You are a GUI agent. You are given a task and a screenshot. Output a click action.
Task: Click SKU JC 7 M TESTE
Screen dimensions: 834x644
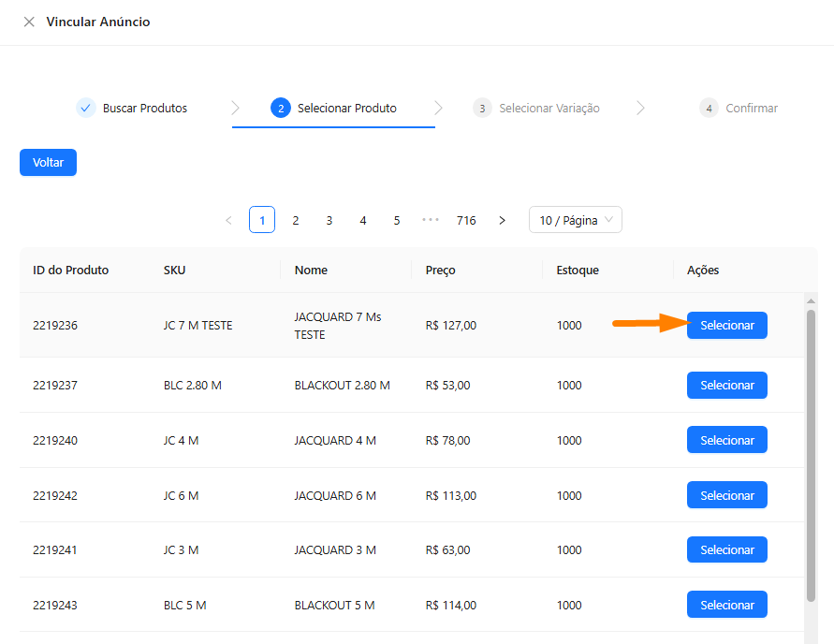coord(198,326)
